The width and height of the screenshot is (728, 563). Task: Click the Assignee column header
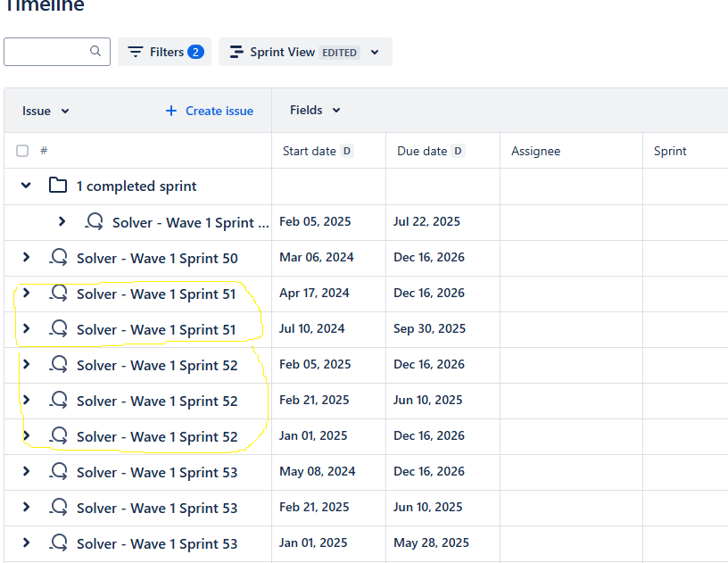pos(535,150)
